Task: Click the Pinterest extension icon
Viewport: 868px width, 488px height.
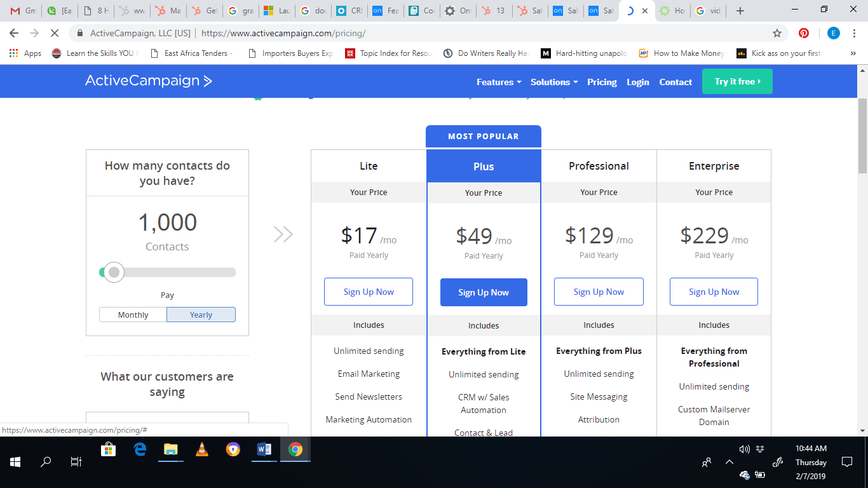Action: click(804, 33)
